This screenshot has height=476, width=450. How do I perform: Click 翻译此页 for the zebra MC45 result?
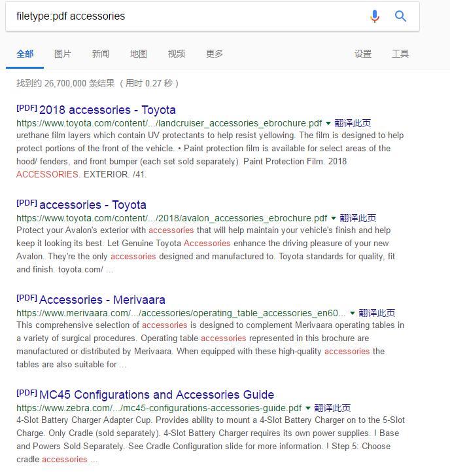[x=332, y=409]
